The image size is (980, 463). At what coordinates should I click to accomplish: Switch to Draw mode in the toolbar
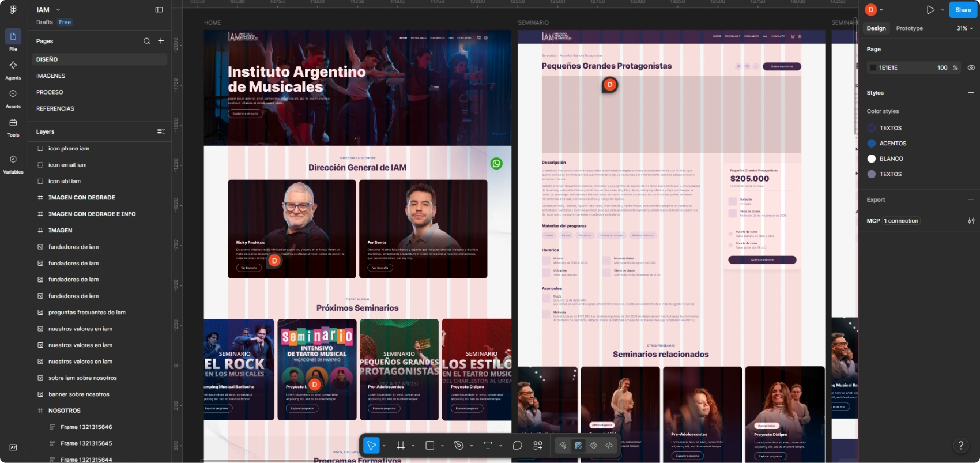pos(563,445)
